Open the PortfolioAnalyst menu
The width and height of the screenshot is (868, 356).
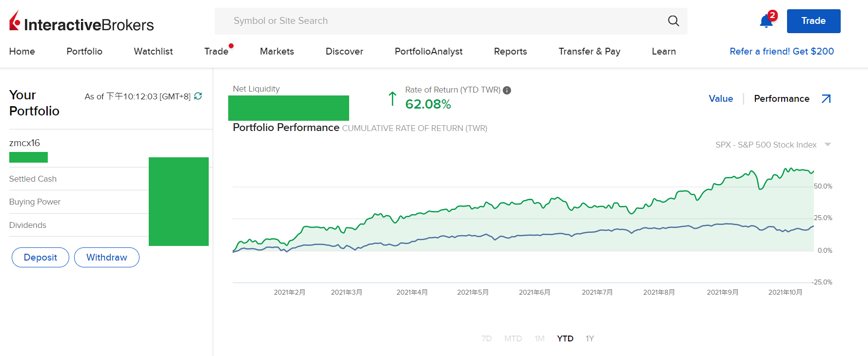[428, 52]
